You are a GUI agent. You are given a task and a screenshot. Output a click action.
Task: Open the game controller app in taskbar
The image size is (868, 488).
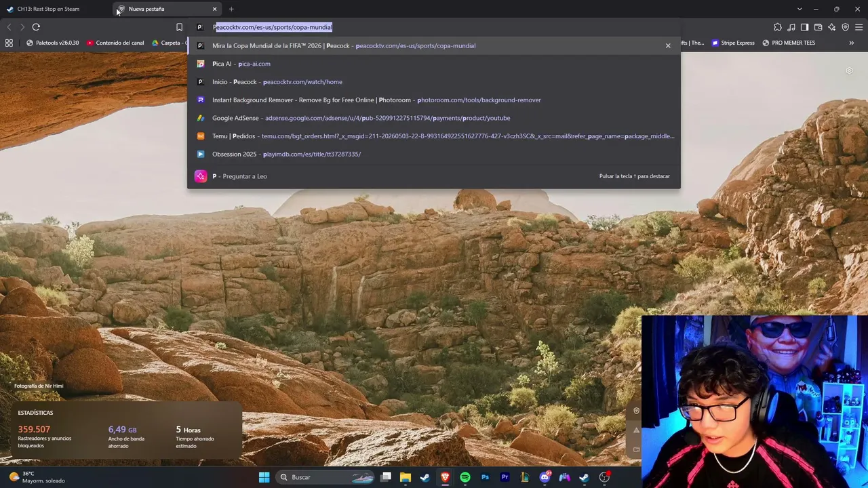point(564,477)
